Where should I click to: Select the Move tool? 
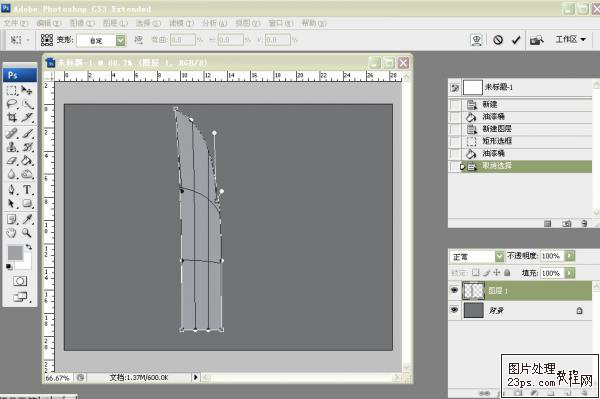pyautogui.click(x=26, y=90)
